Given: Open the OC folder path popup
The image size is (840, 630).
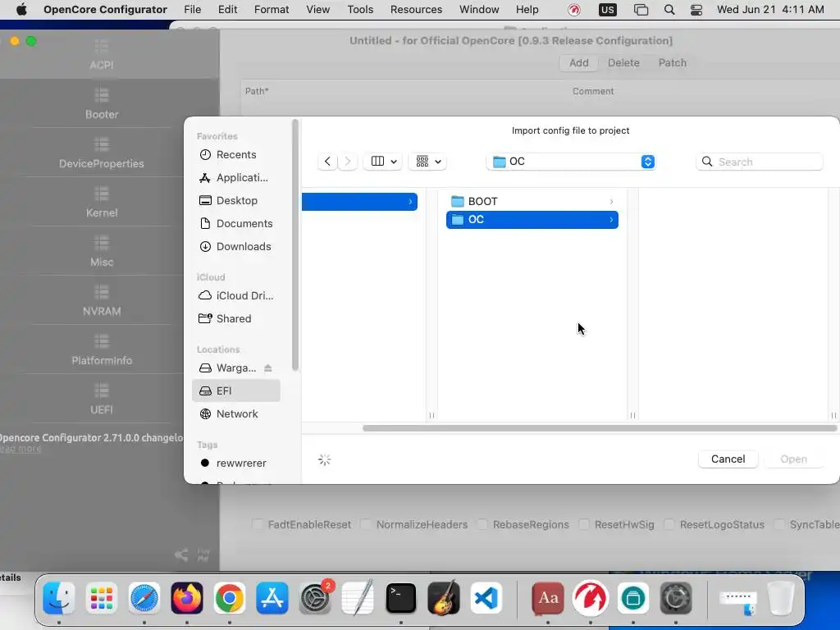Looking at the screenshot, I should (571, 162).
